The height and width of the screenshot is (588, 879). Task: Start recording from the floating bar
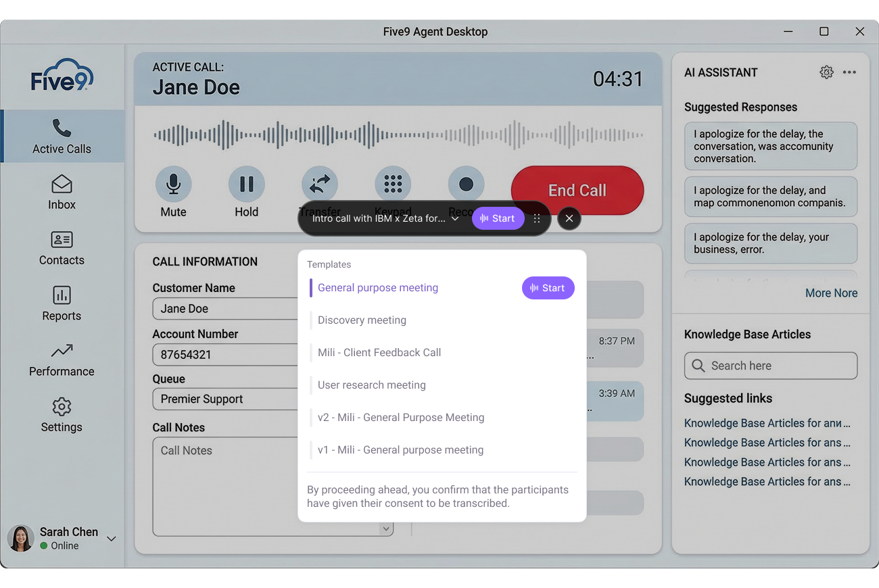point(498,218)
